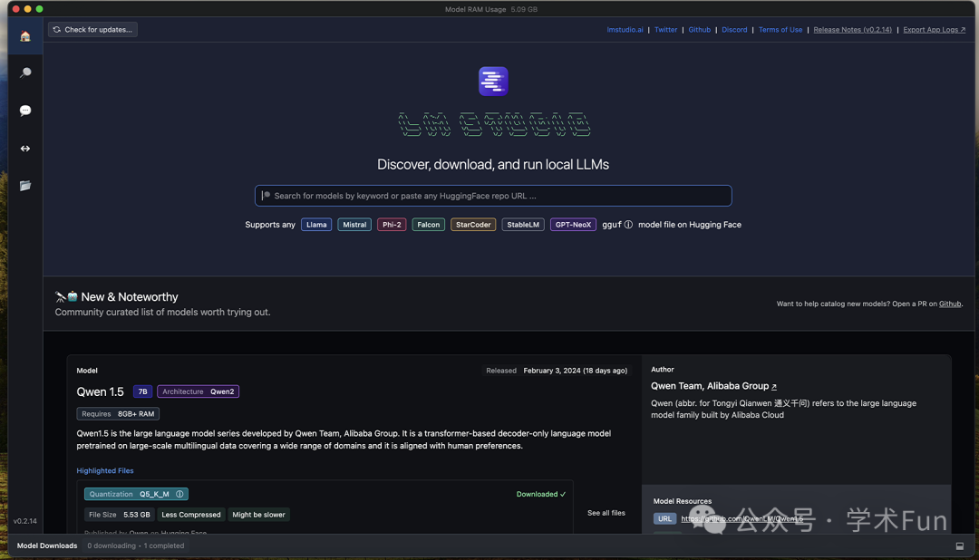Open the Discord link
Image resolution: width=979 pixels, height=560 pixels.
coord(734,29)
